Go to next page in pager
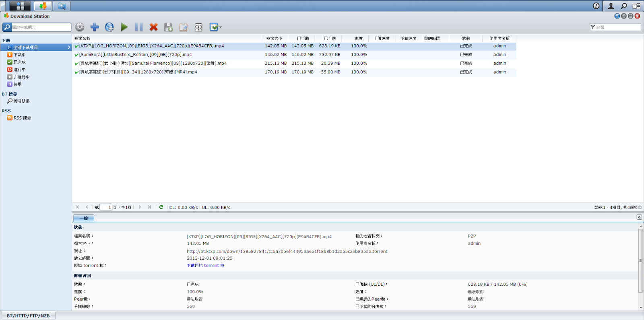 [140, 207]
